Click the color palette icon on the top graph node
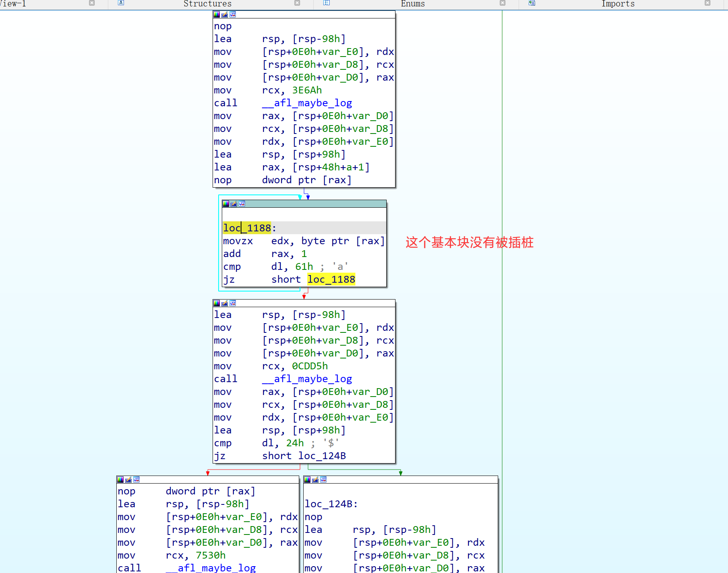 (217, 14)
